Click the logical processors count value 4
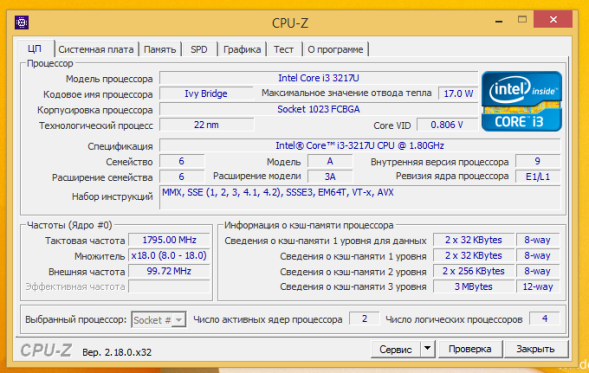The height and width of the screenshot is (373, 589). click(x=544, y=319)
